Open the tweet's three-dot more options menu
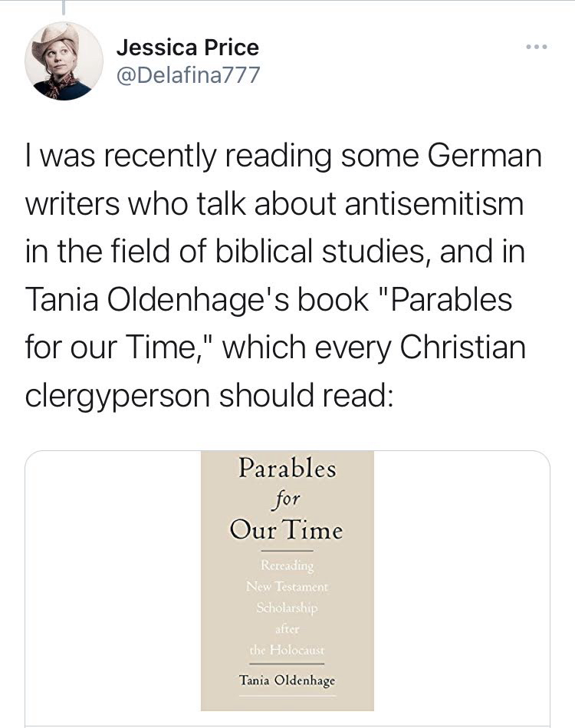Screen dimensions: 575x728 537,48
